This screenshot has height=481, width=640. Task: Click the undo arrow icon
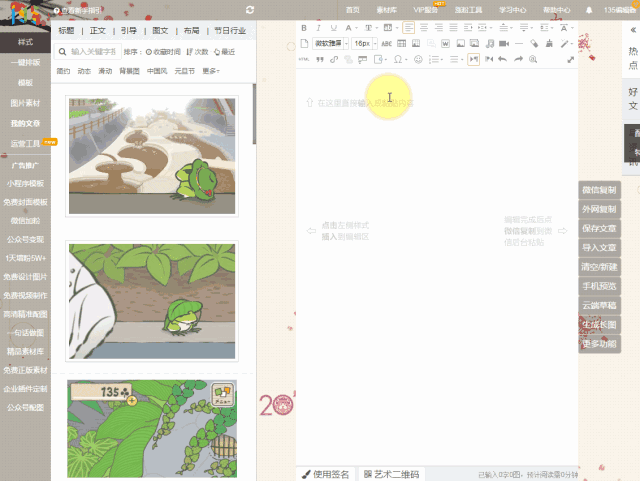(503, 60)
